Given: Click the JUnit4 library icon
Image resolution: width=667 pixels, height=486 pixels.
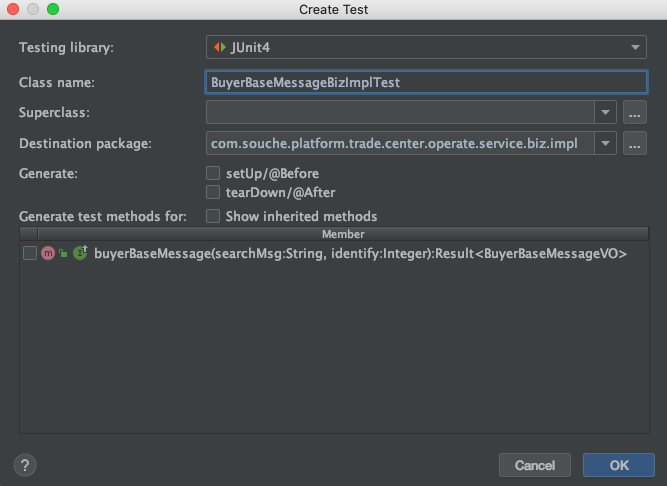Looking at the screenshot, I should 218,47.
